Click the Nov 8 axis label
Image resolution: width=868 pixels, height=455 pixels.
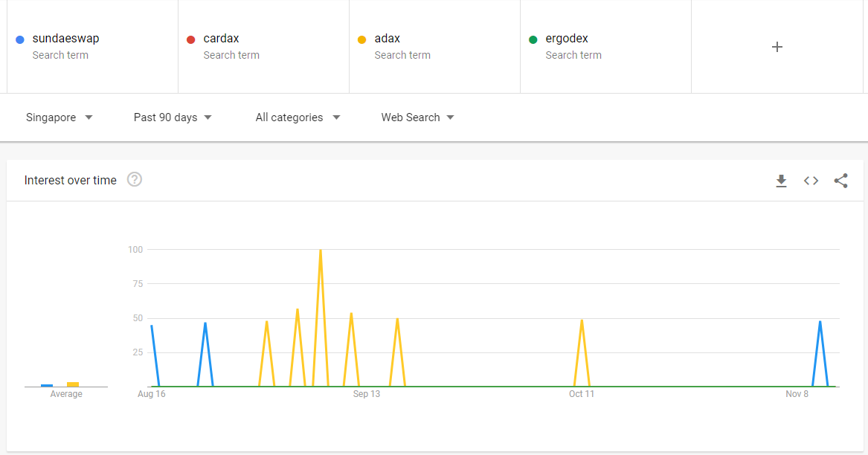[797, 394]
